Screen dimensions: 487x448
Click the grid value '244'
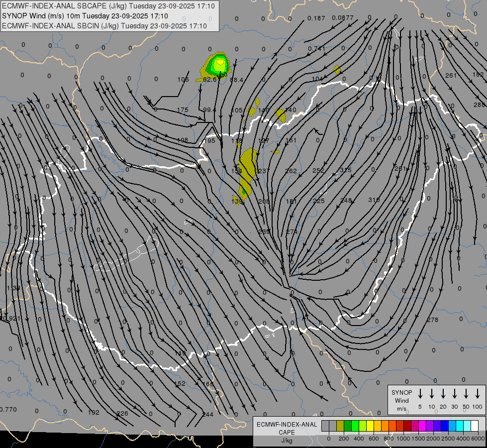[x=208, y=414]
